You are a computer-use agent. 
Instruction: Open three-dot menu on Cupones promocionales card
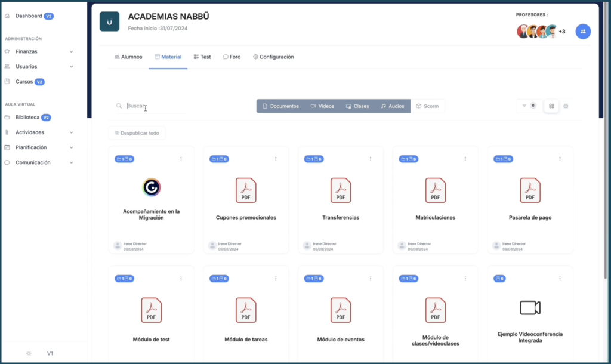(276, 159)
